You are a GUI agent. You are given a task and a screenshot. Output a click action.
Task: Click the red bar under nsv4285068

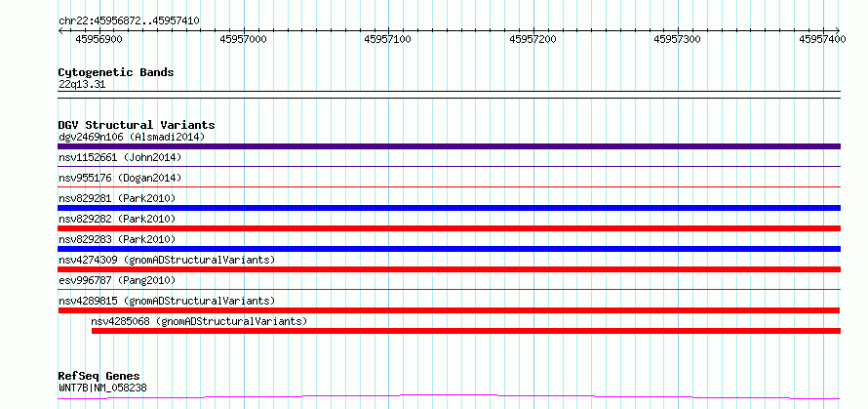[466, 331]
